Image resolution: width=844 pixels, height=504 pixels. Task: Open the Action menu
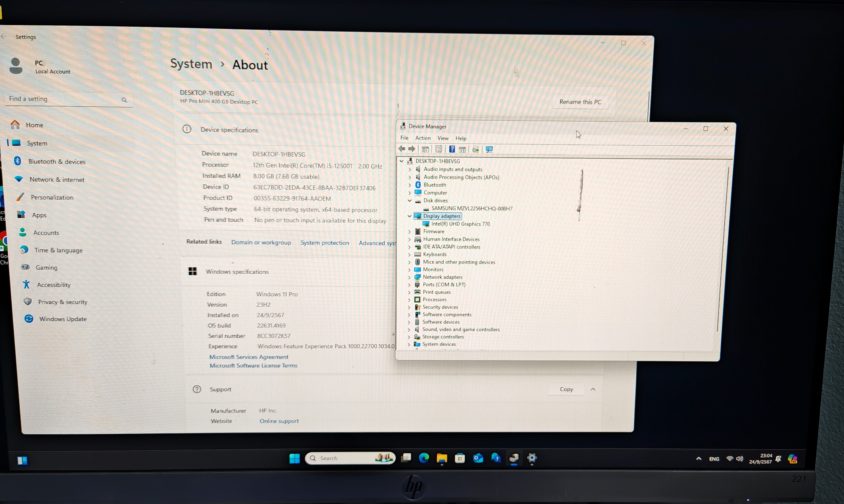pos(423,138)
